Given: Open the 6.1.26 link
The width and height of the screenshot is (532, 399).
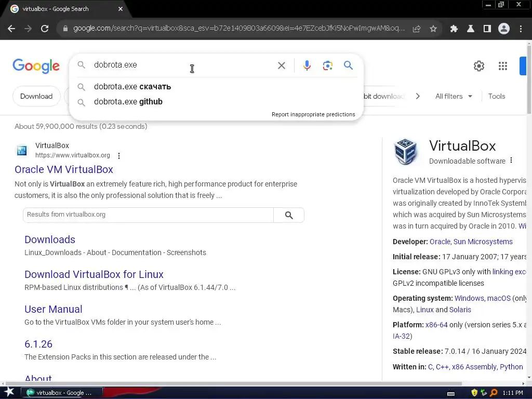Looking at the screenshot, I should (x=38, y=344).
